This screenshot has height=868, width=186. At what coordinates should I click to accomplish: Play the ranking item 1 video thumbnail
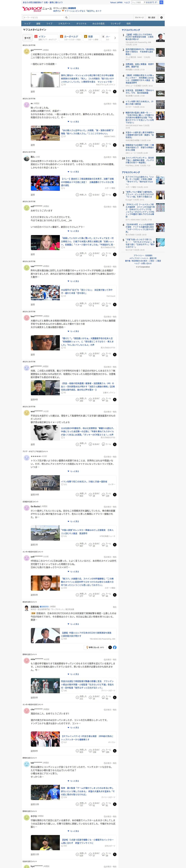coord(160,37)
